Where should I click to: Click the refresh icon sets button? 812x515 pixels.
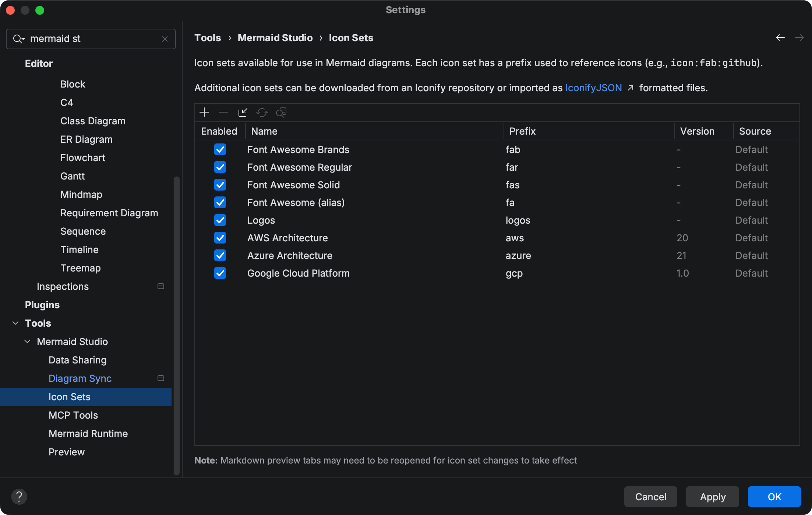[262, 112]
